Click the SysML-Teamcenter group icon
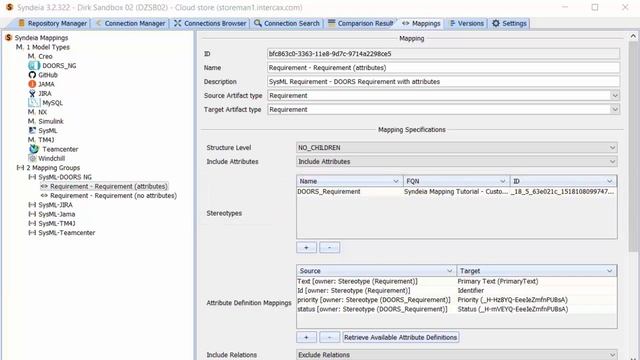The image size is (640, 360). point(32,233)
